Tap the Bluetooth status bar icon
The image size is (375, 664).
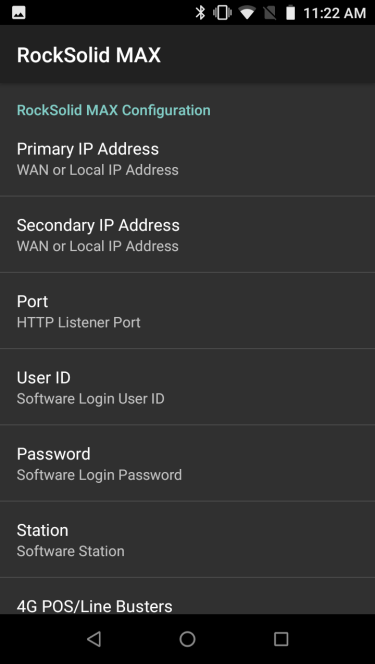tap(200, 13)
